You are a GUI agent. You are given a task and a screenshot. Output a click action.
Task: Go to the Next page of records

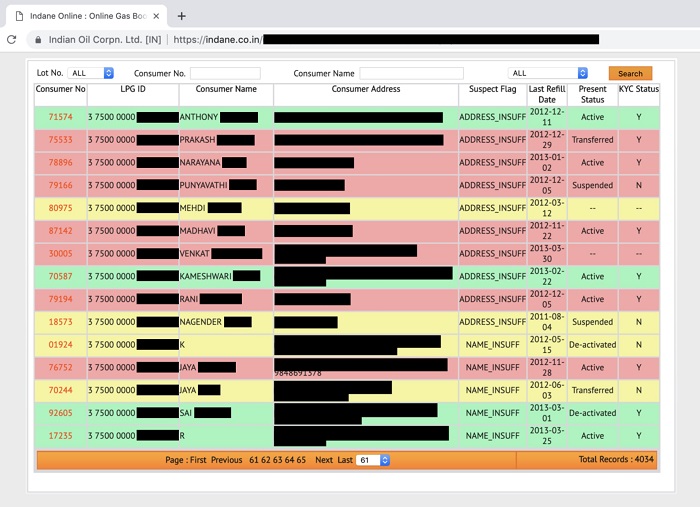click(x=324, y=460)
